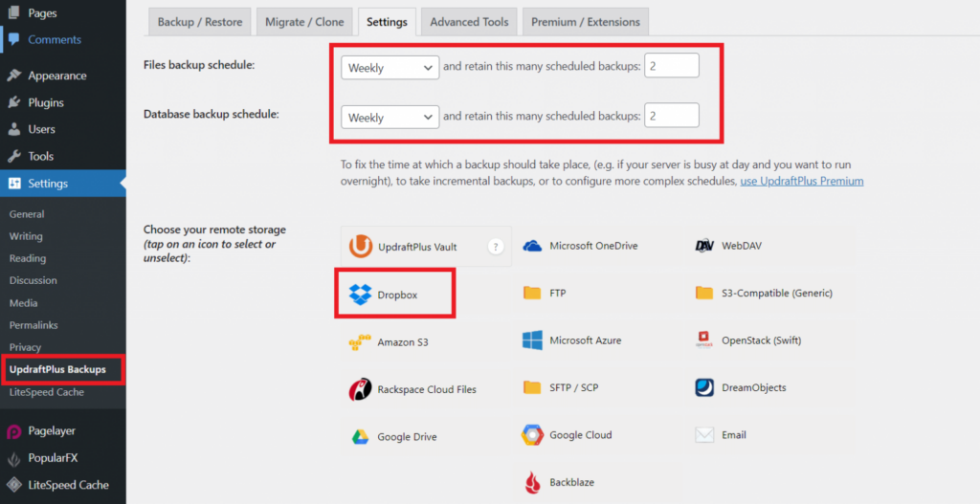980x504 pixels.
Task: Switch to the Backup / Restore tab
Action: tap(200, 22)
